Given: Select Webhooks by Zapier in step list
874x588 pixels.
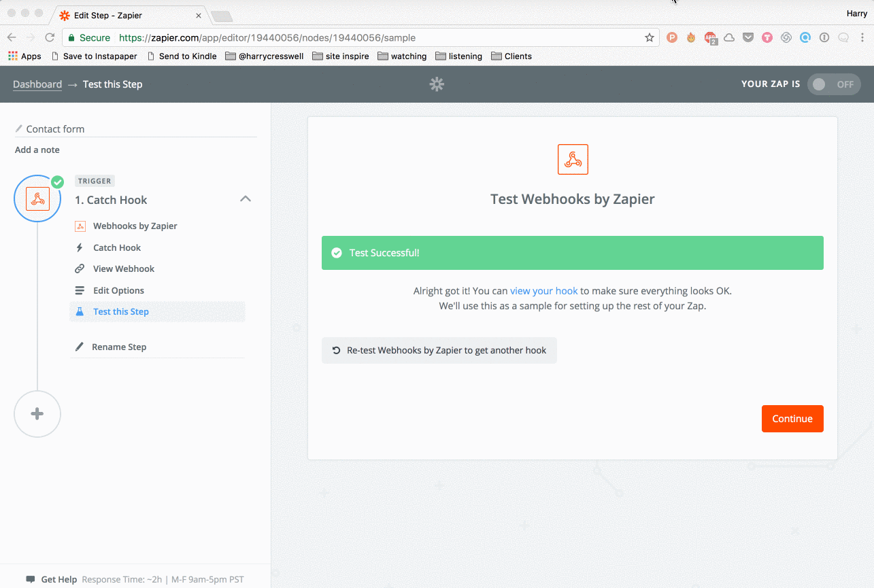Looking at the screenshot, I should [135, 226].
